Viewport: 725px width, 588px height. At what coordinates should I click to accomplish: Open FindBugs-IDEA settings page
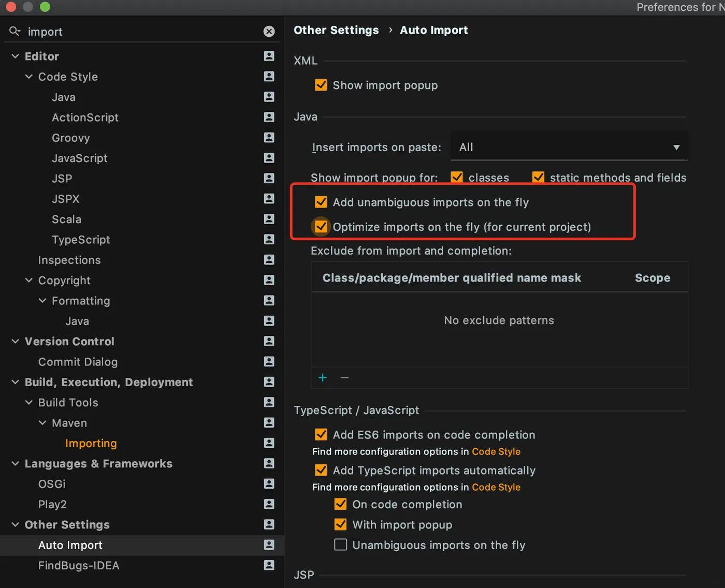coord(79,566)
